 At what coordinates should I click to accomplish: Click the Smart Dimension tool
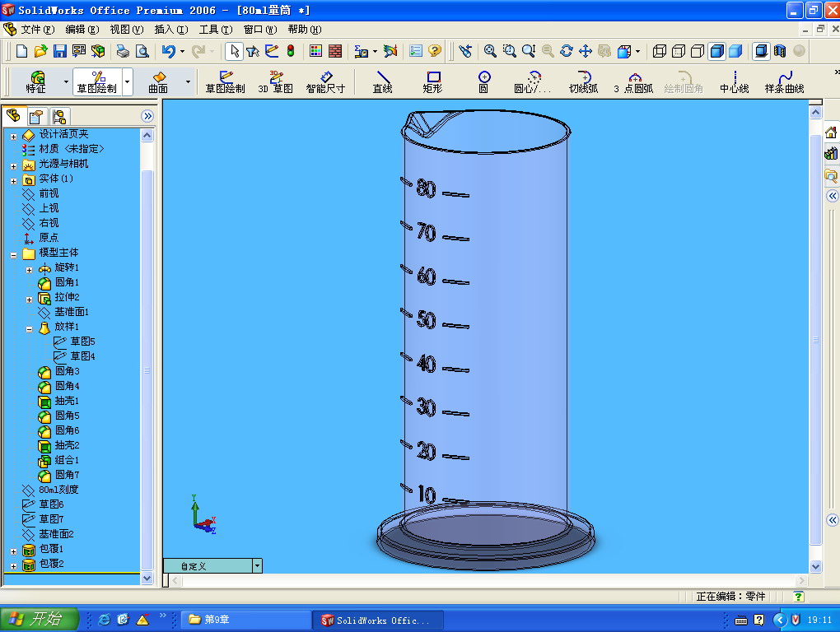pyautogui.click(x=325, y=81)
